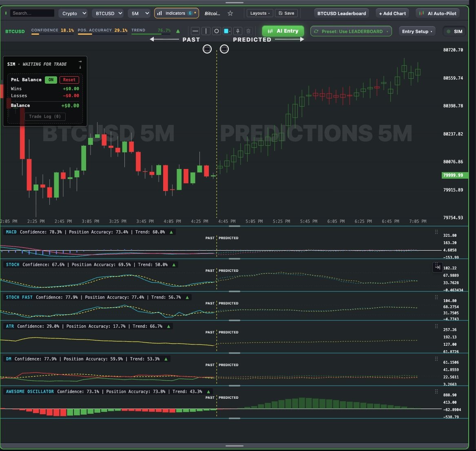Click the MACD panel drag handle
The width and height of the screenshot is (476, 451).
[436, 232]
